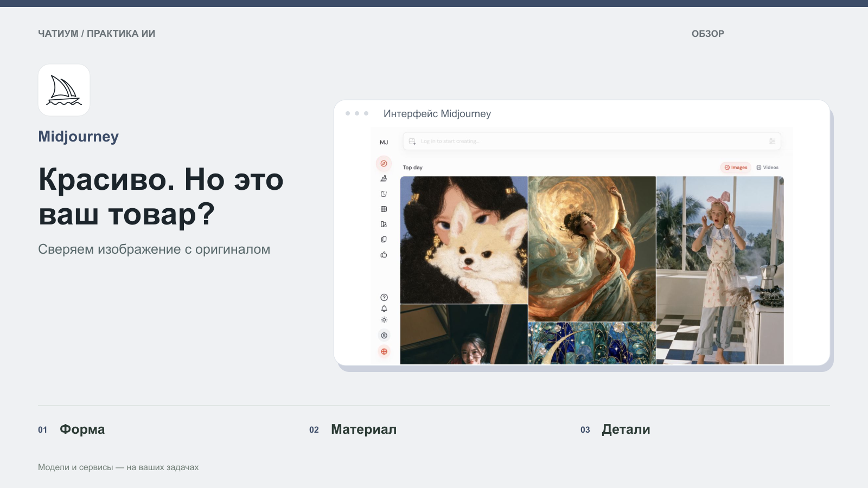Click the 'Красиво. Но это ваш товар?' headline

point(161,196)
